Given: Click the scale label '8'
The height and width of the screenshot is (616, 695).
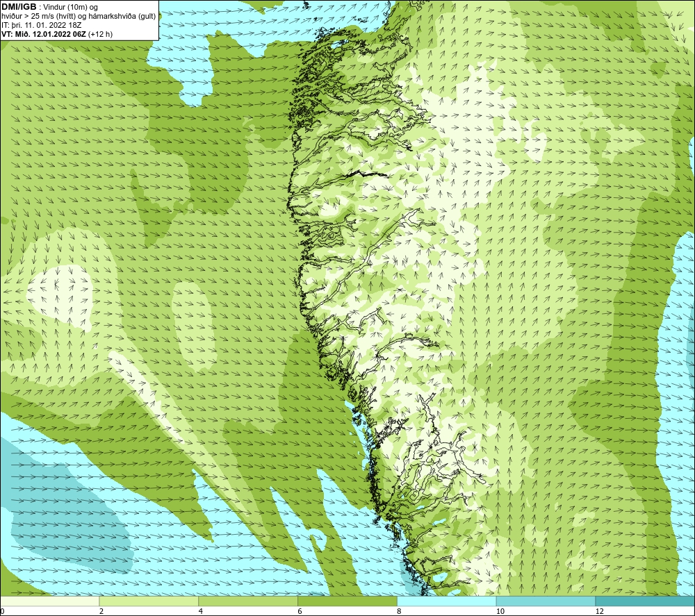Looking at the screenshot, I should tap(400, 612).
